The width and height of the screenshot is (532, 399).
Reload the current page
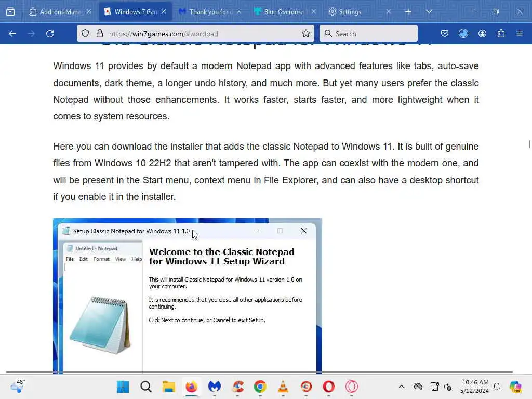(x=50, y=34)
